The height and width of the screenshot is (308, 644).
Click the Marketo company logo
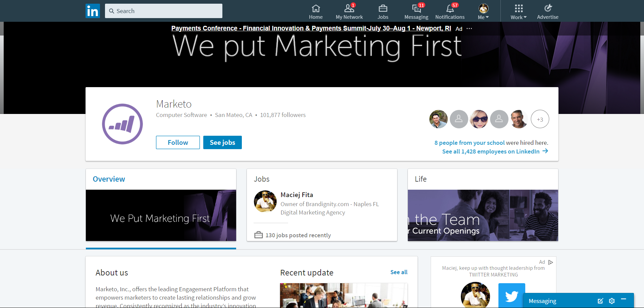(122, 124)
